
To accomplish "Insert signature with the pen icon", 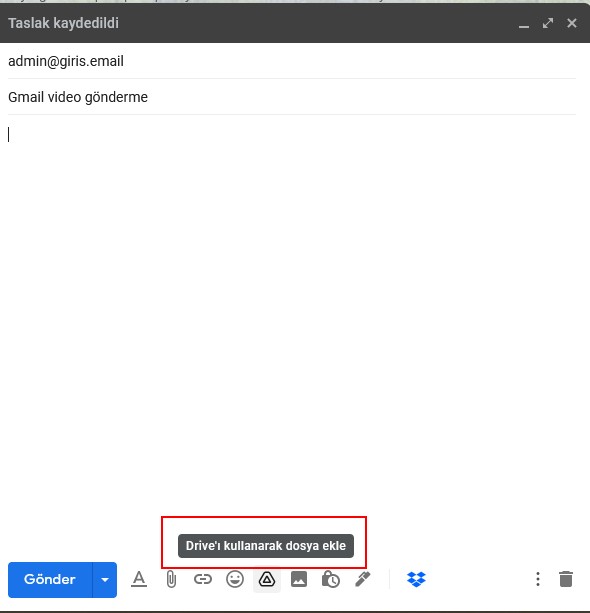I will pyautogui.click(x=363, y=579).
